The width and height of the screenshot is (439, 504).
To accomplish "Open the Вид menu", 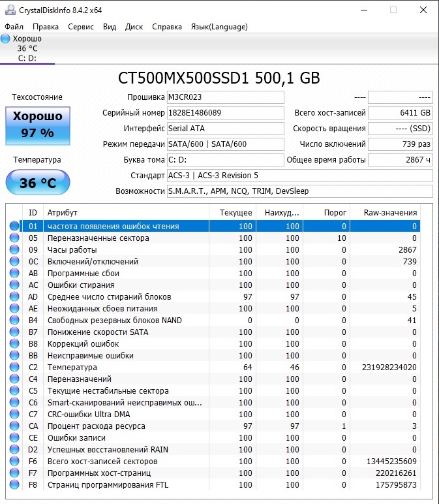I will (110, 27).
